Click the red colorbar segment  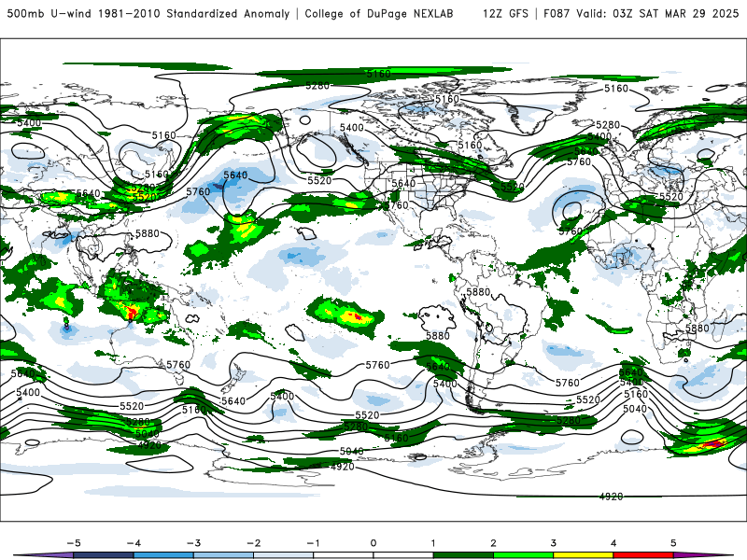click(x=643, y=555)
